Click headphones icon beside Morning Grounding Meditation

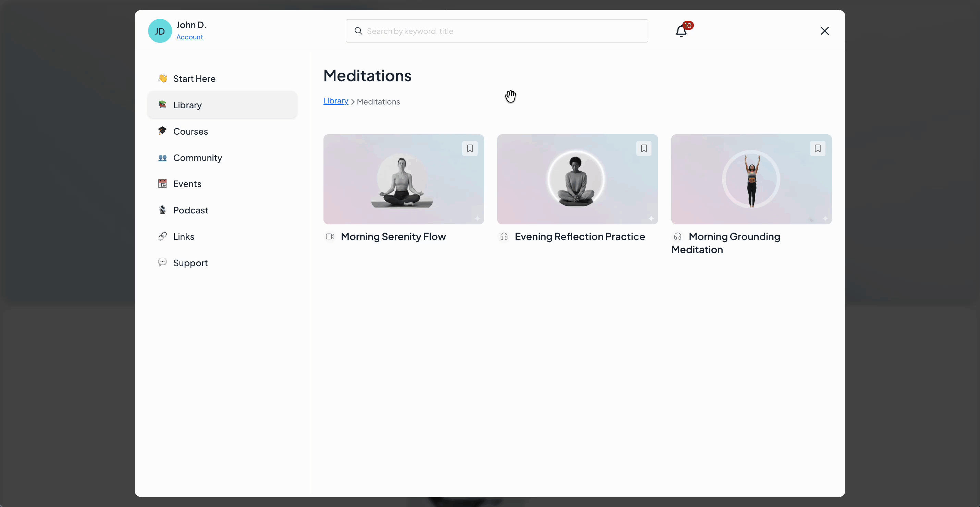click(x=677, y=237)
